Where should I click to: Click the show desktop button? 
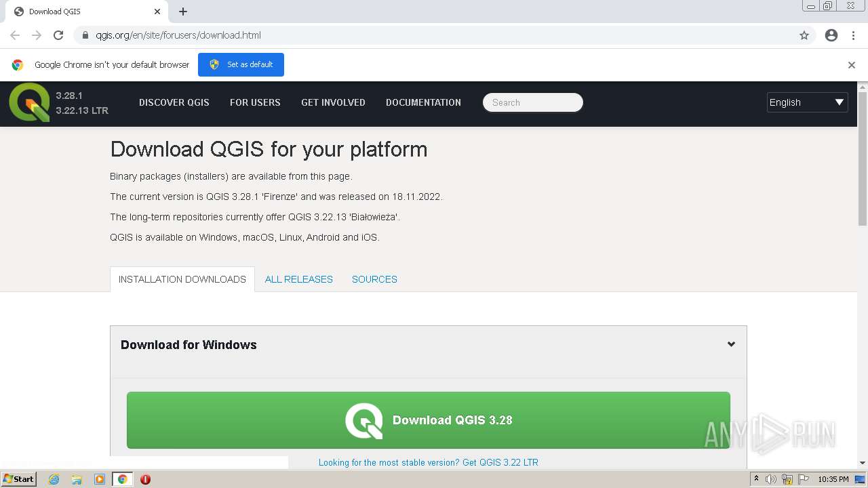860,479
